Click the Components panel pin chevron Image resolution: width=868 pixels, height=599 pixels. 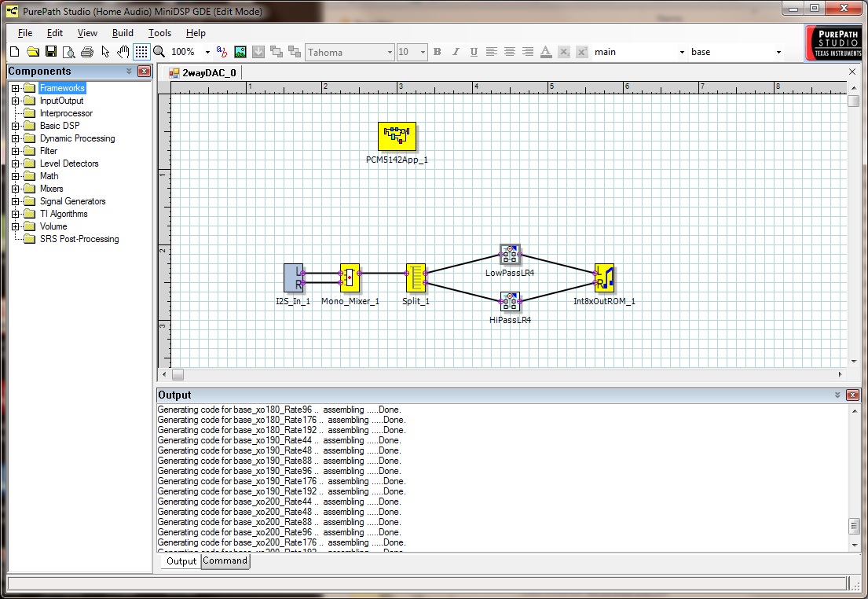tap(129, 71)
